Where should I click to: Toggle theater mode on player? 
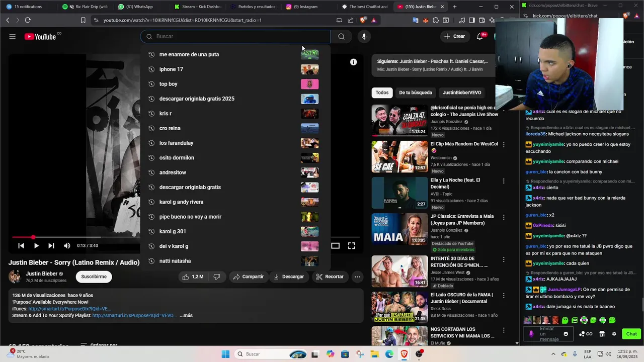coord(335,245)
